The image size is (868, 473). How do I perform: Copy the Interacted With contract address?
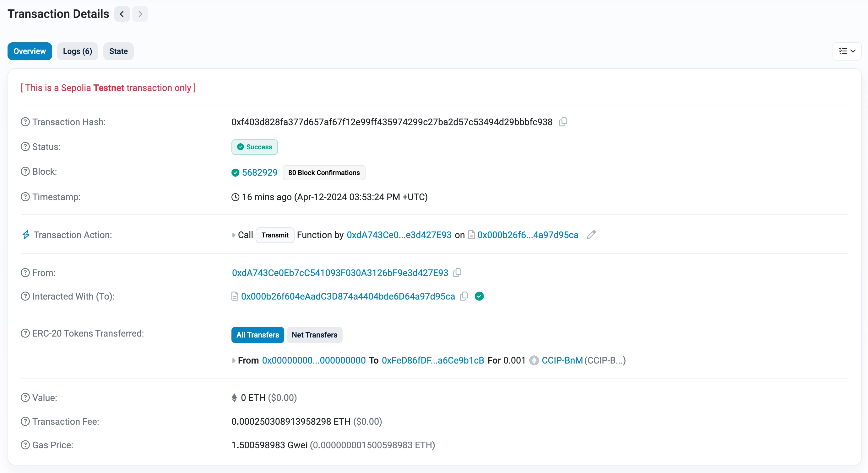coord(464,296)
